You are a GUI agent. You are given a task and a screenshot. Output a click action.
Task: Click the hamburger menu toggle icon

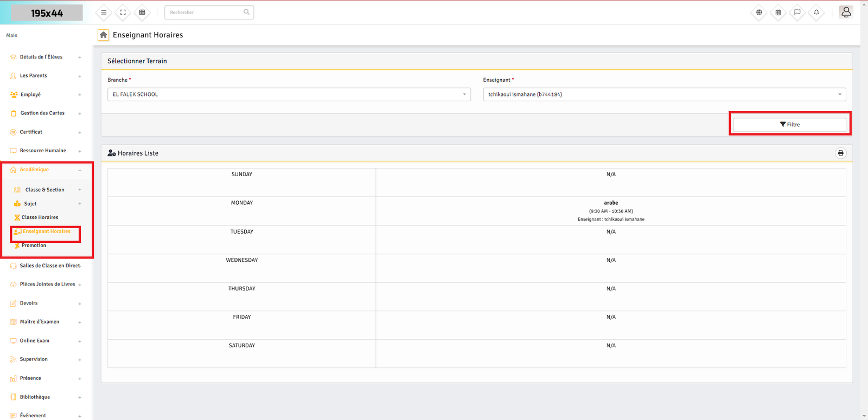click(x=104, y=12)
